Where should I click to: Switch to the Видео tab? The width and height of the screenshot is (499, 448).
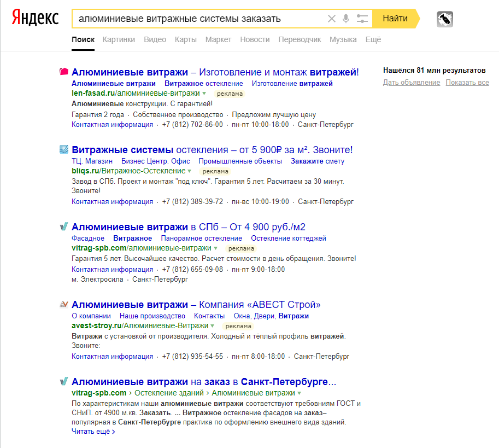pos(155,39)
